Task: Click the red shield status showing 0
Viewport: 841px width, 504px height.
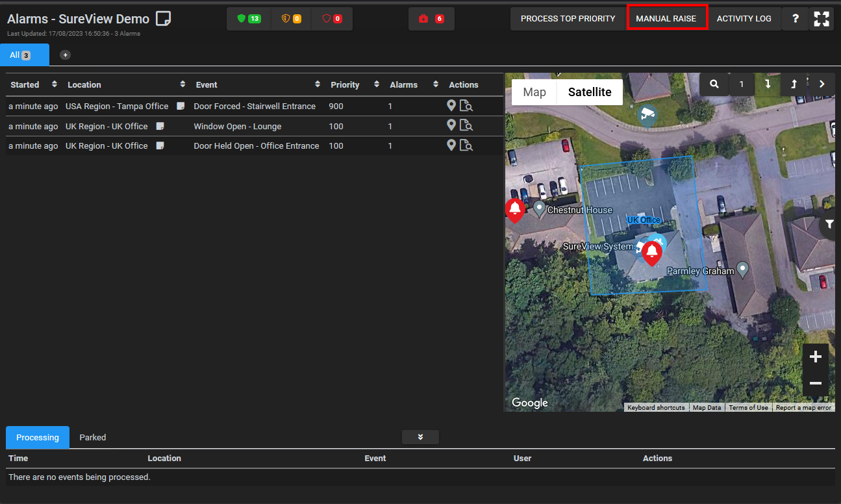Action: pyautogui.click(x=332, y=19)
